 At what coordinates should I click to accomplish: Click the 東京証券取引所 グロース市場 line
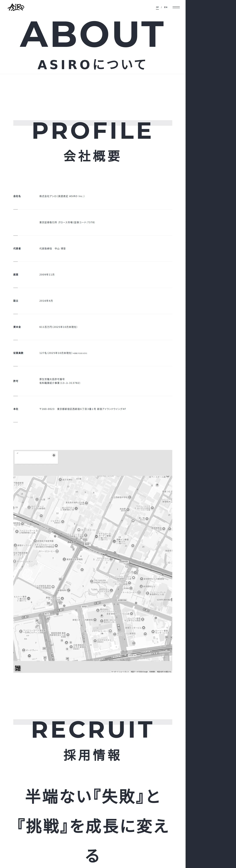(x=67, y=222)
